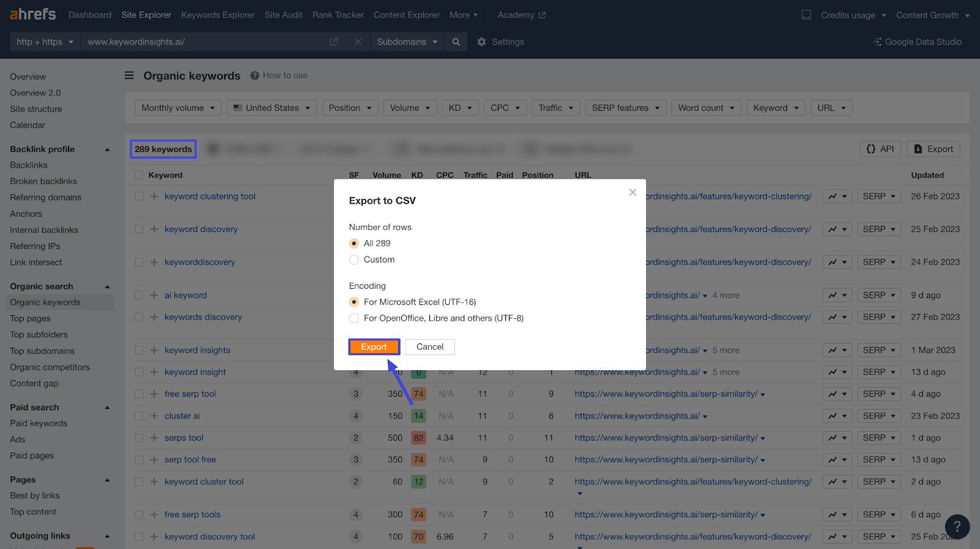Image resolution: width=980 pixels, height=549 pixels.
Task: Open trend chart icon for free serp tool row
Action: point(837,394)
